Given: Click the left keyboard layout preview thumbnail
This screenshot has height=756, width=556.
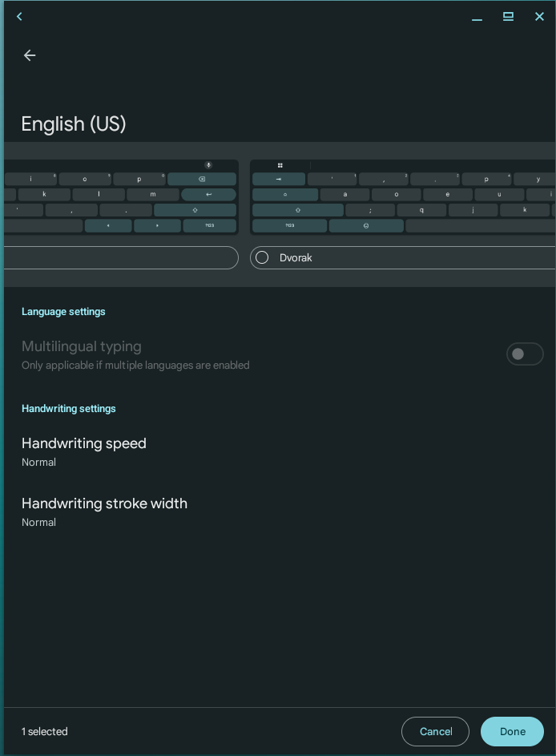Looking at the screenshot, I should tap(120, 197).
